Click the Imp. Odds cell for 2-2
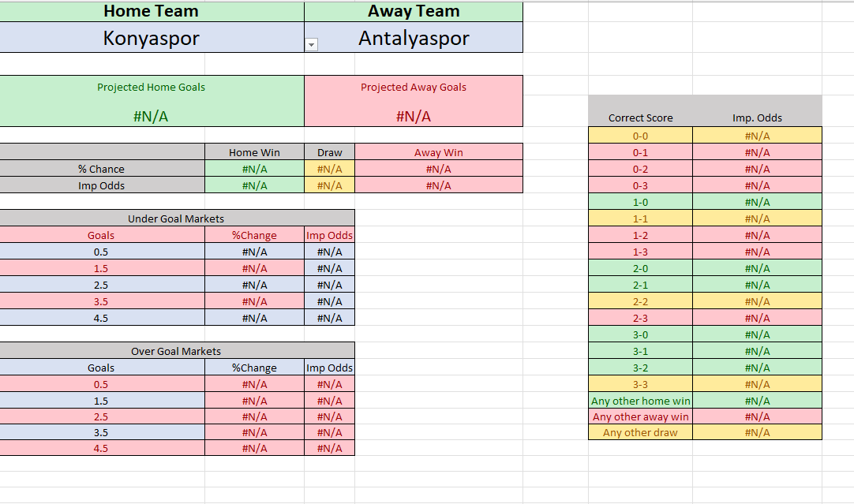This screenshot has height=504, width=854. [x=757, y=301]
